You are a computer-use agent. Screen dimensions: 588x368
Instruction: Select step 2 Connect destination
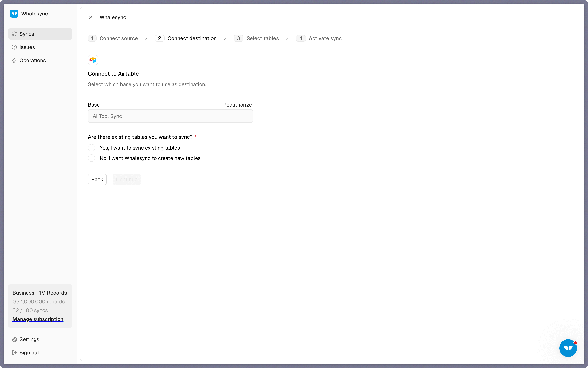186,38
